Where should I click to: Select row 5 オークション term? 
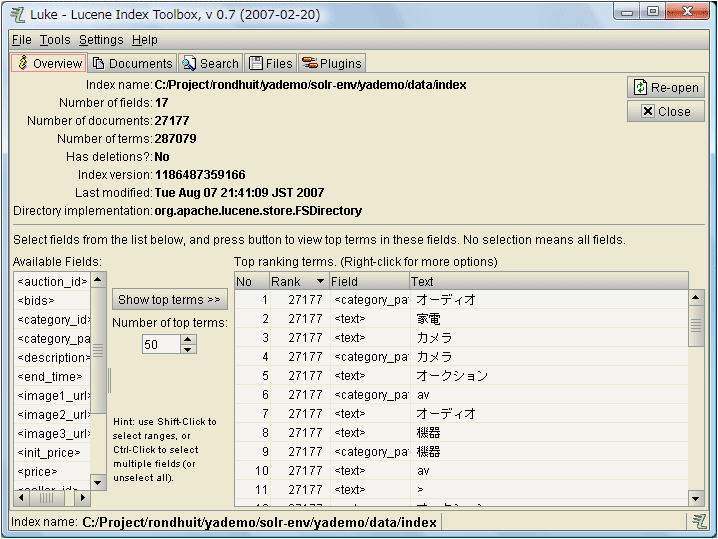[x=452, y=376]
